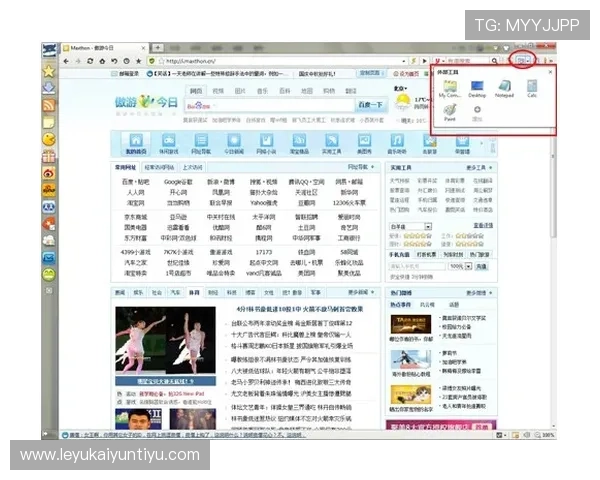This screenshot has height=480, width=600.
Task: Open Downloads from sidebar arrow icon
Action: 49,88
